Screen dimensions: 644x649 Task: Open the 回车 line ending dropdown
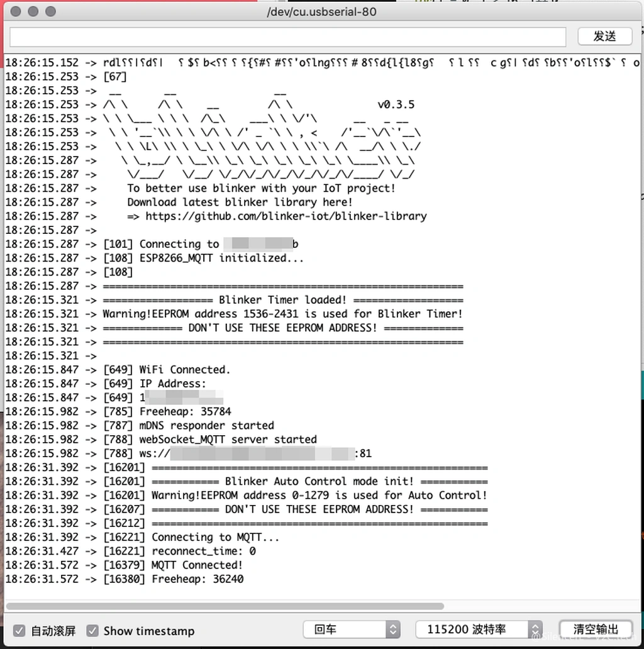point(352,630)
